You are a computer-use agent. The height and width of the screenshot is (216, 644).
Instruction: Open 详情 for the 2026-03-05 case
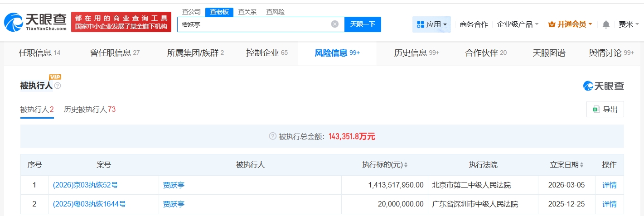(609, 185)
